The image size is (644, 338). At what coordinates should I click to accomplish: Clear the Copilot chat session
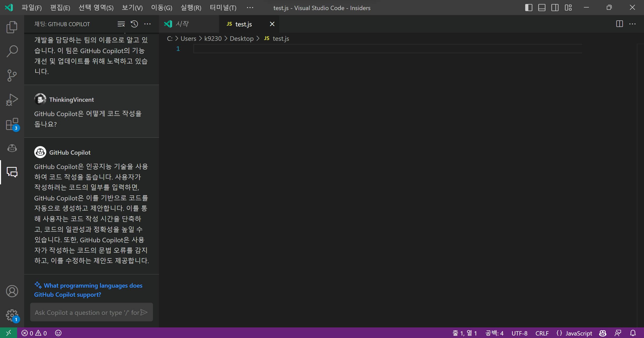[121, 24]
